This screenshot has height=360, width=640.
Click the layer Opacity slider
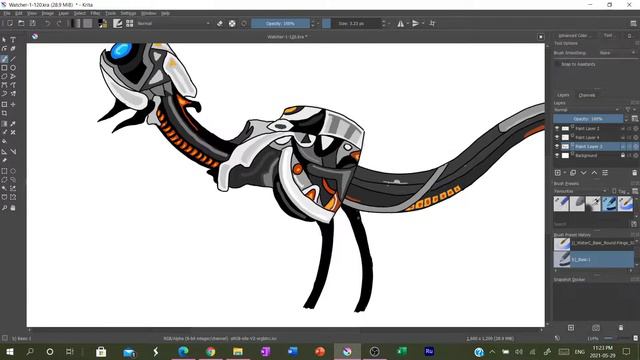point(588,119)
